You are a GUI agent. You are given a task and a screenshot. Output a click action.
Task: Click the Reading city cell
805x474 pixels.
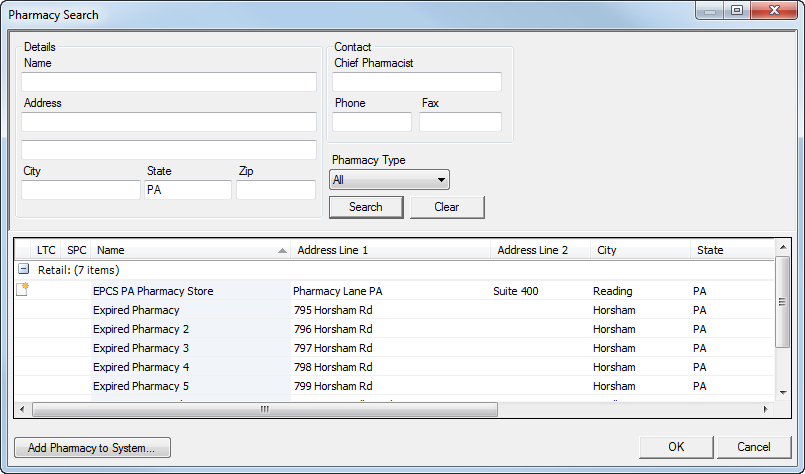pyautogui.click(x=640, y=291)
